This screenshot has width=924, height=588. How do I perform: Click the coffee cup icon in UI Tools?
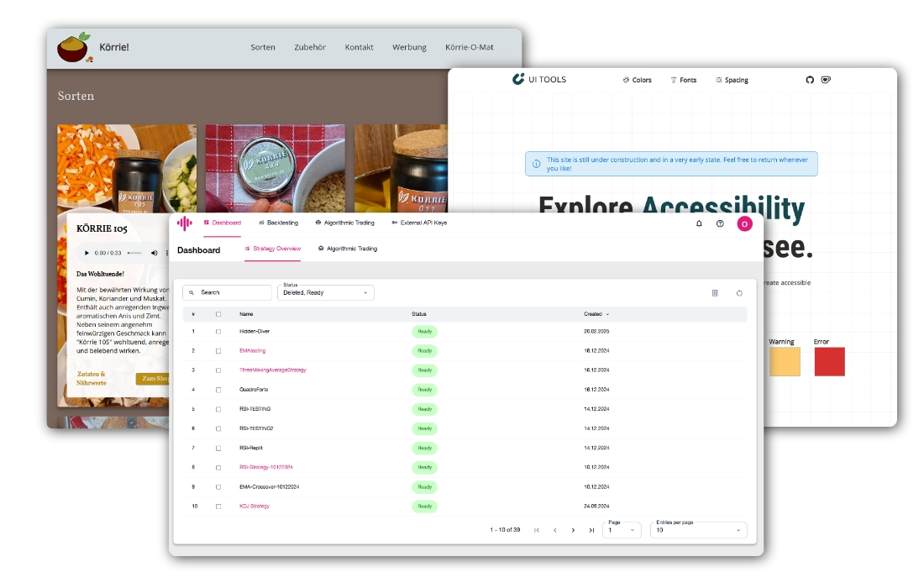826,80
